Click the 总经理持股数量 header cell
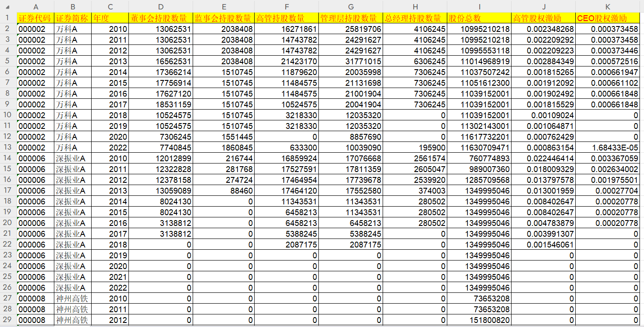Screen dimensions: 644x327 point(415,18)
